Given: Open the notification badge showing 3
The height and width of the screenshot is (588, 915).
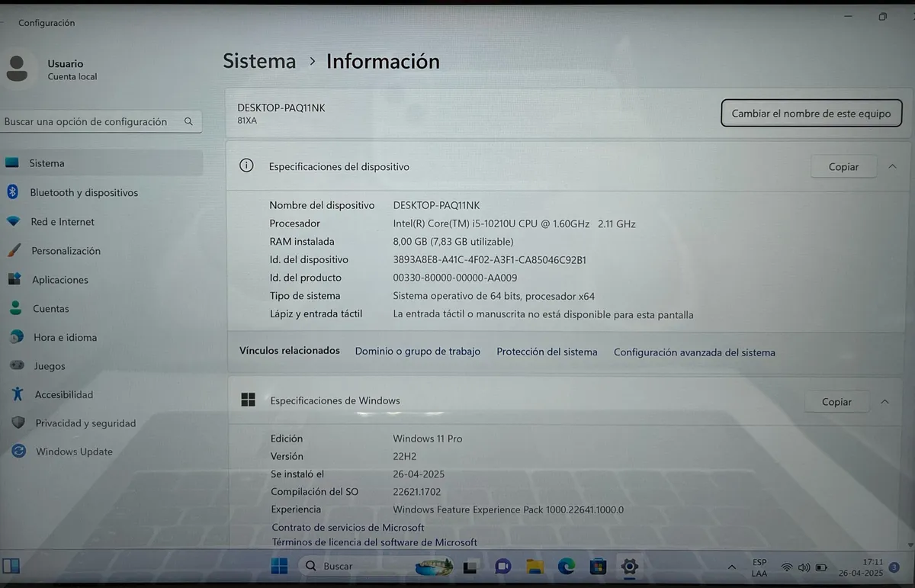Looking at the screenshot, I should pos(894,567).
